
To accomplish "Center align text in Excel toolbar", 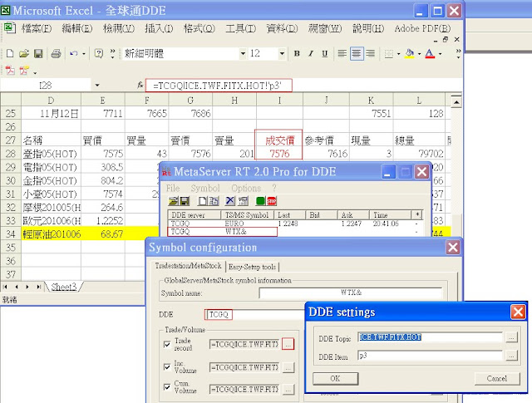I will (357, 54).
